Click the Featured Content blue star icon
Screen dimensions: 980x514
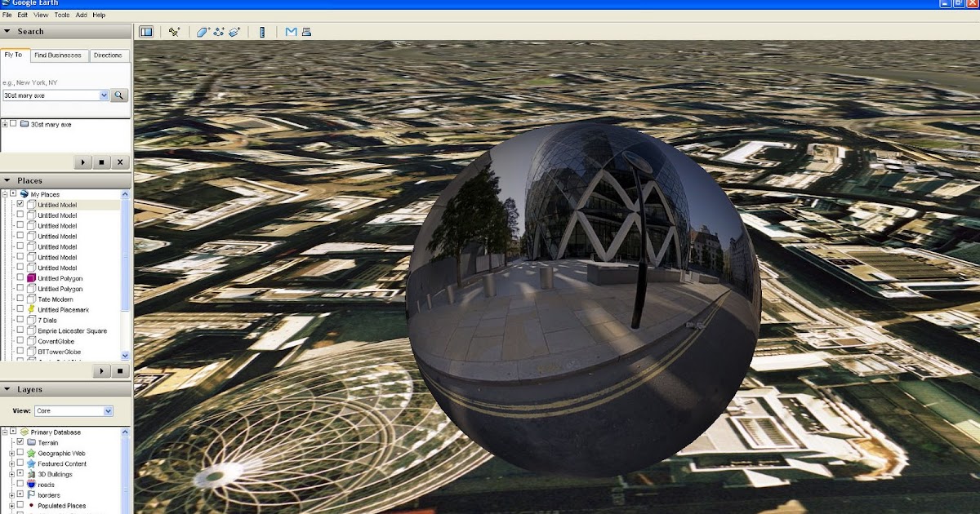pyautogui.click(x=31, y=463)
